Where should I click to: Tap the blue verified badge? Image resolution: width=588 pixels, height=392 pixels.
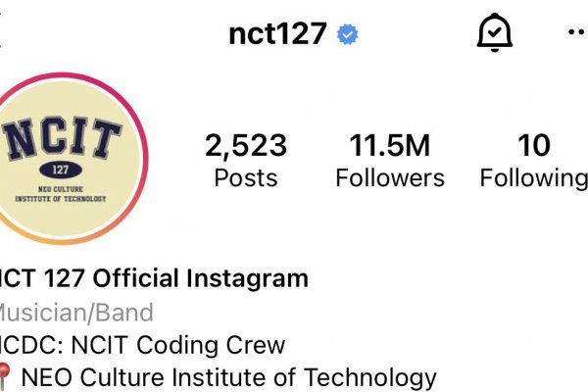[x=347, y=34]
